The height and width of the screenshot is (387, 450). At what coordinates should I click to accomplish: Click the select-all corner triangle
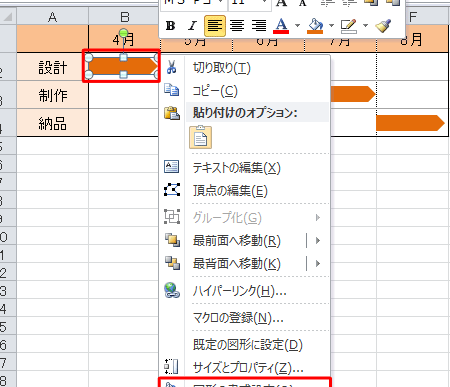tap(8, 17)
